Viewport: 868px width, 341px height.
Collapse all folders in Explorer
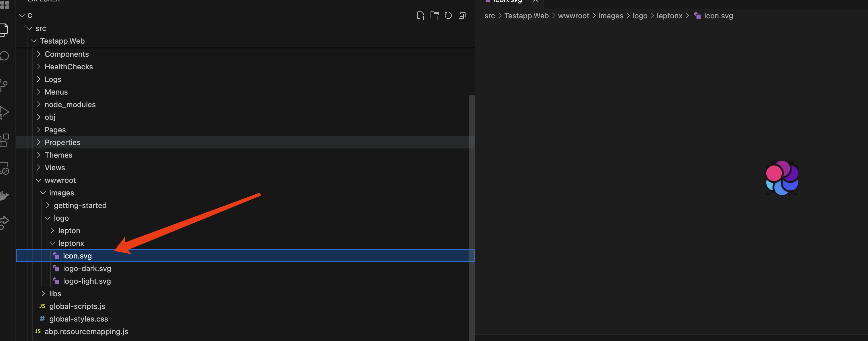(462, 15)
